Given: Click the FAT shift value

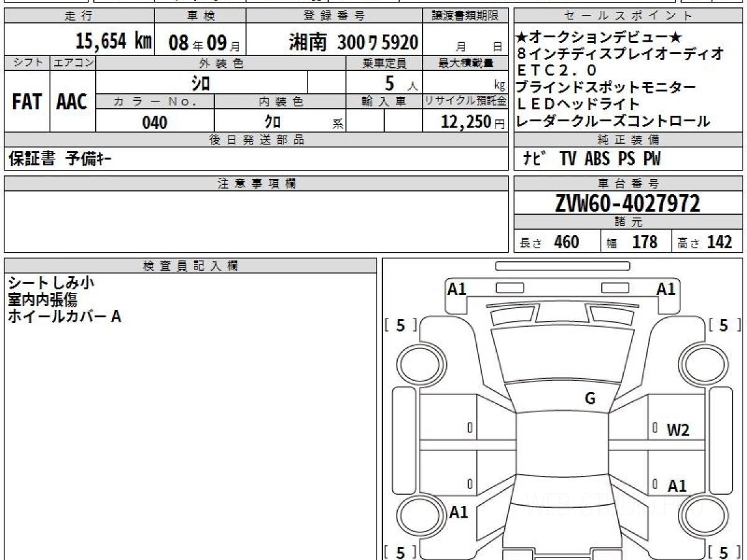Looking at the screenshot, I should 27,103.
